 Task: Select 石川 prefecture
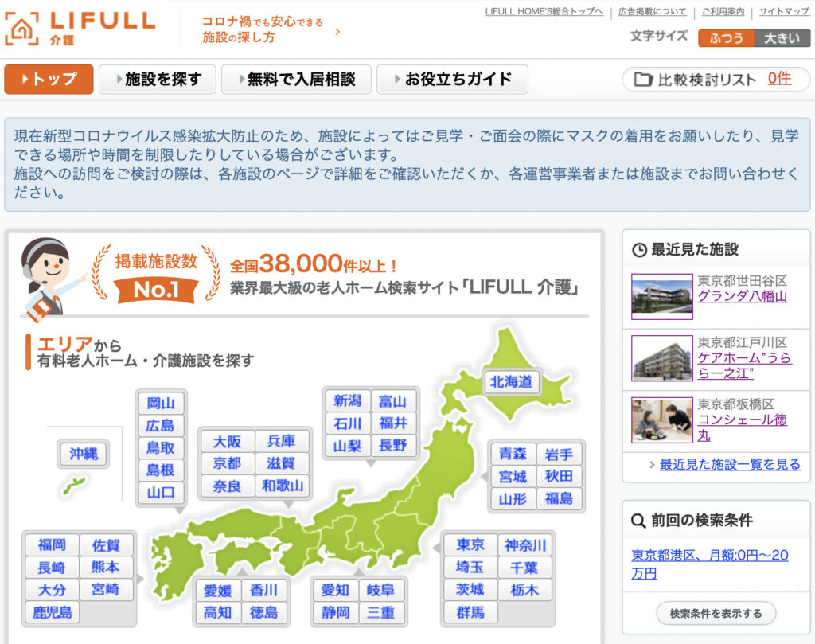[348, 423]
